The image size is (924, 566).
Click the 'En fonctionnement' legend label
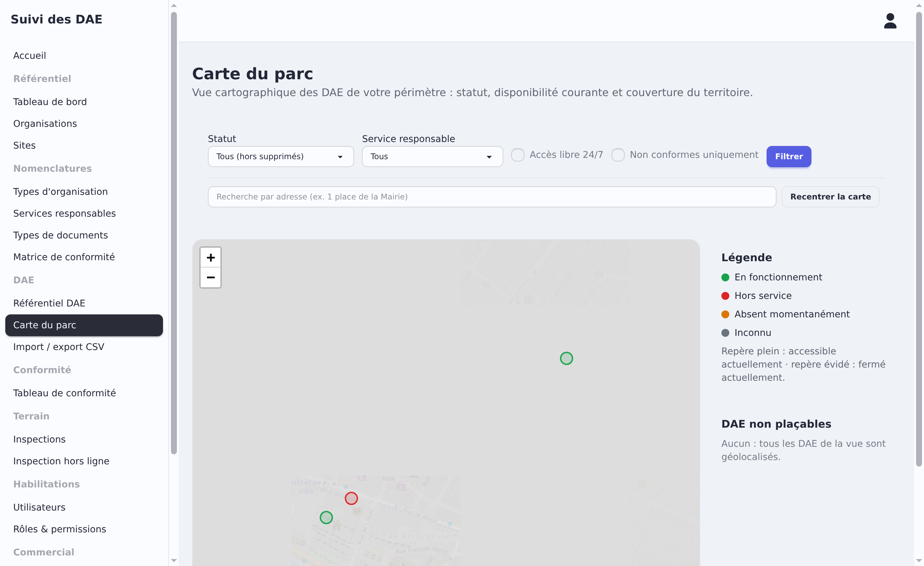pyautogui.click(x=778, y=277)
